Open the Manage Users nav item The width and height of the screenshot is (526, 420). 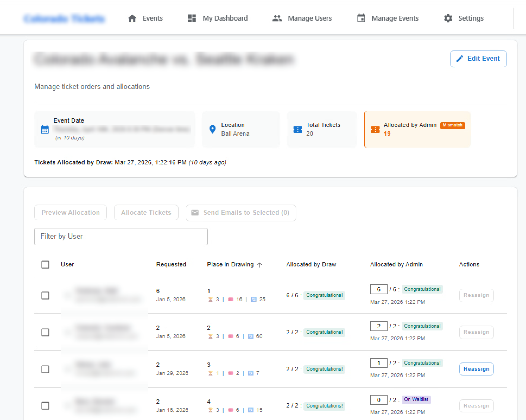(x=309, y=18)
